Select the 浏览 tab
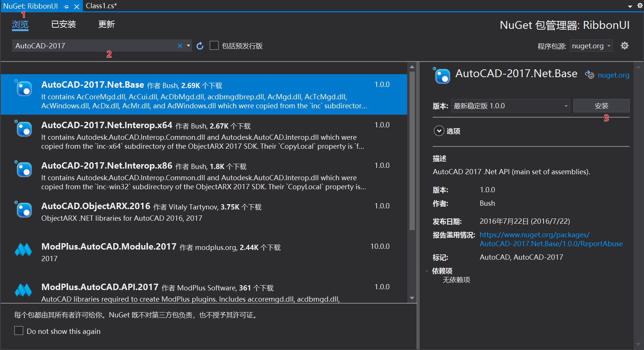 coord(20,24)
